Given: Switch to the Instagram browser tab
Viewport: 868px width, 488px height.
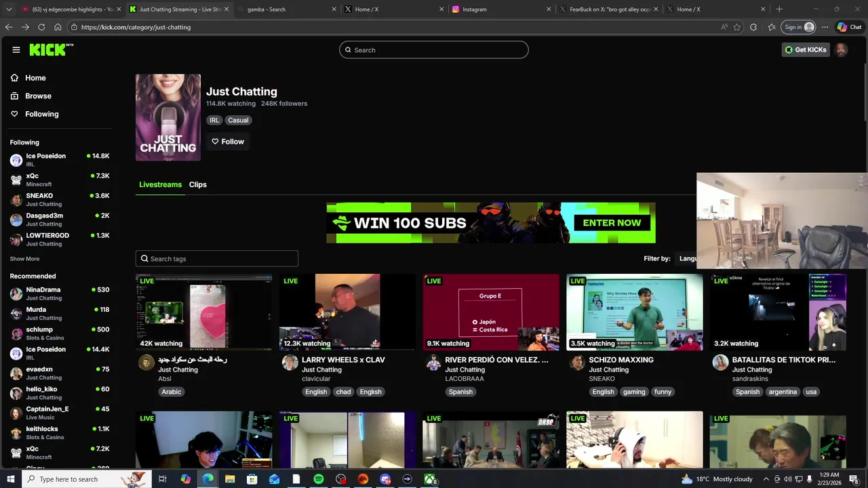Looking at the screenshot, I should [500, 9].
